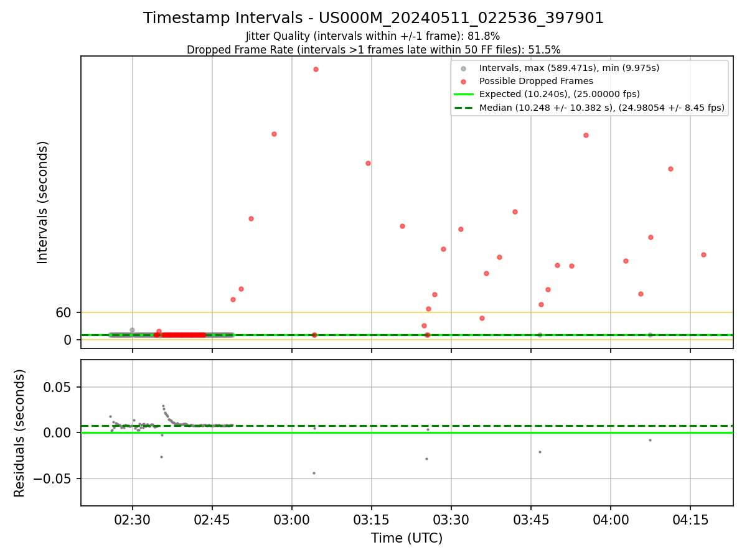This screenshot has height=560, width=747.
Task: Click the red marker sample in the legend
Action: (x=464, y=81)
